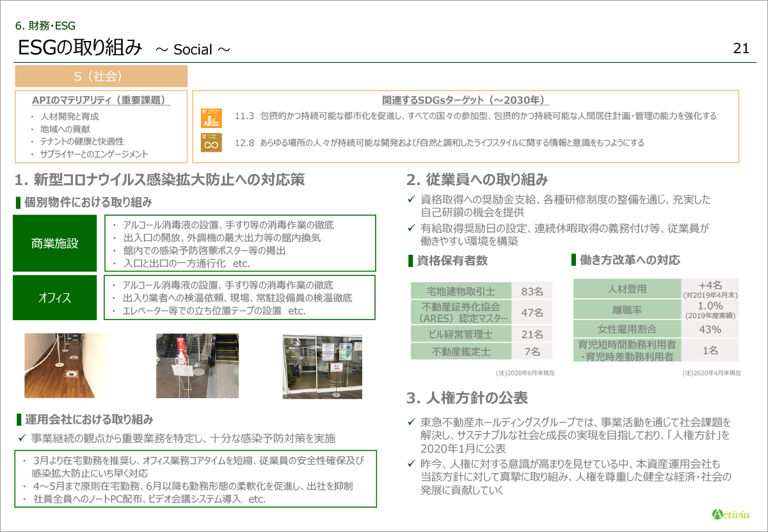The width and height of the screenshot is (768, 532).
Task: Click the value "1名"
Action: (710, 350)
